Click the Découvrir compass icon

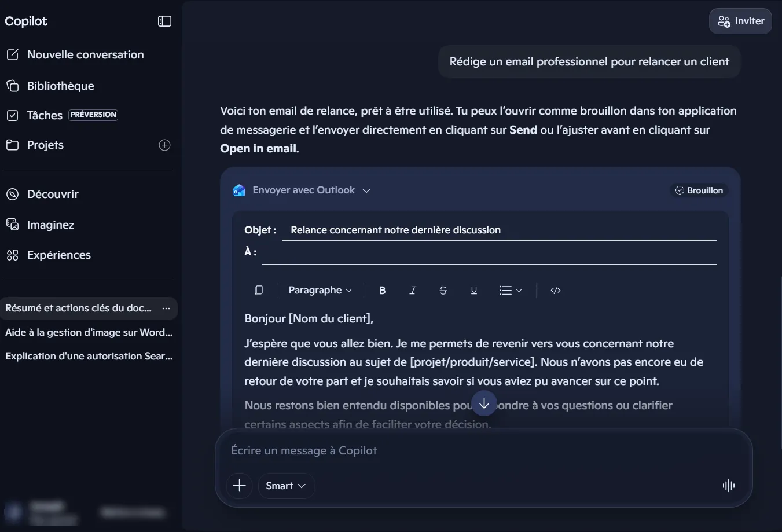pyautogui.click(x=13, y=194)
